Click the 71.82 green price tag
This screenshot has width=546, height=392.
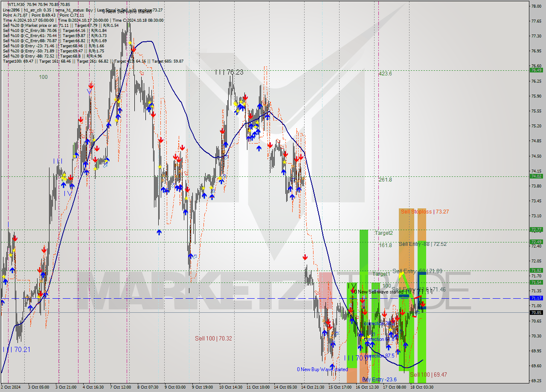click(536, 271)
